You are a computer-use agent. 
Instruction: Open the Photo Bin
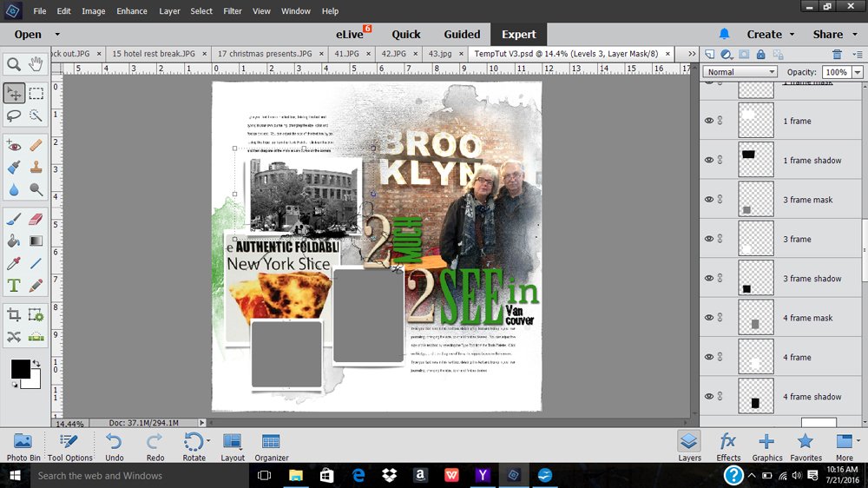[23, 446]
